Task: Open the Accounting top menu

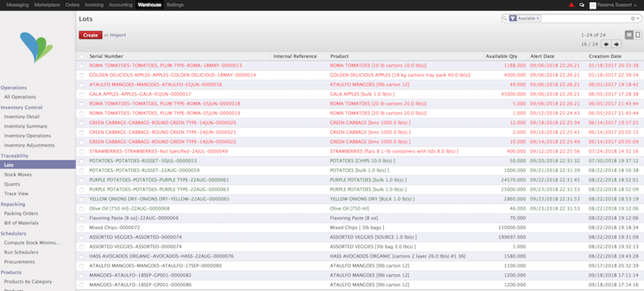Action: [120, 5]
